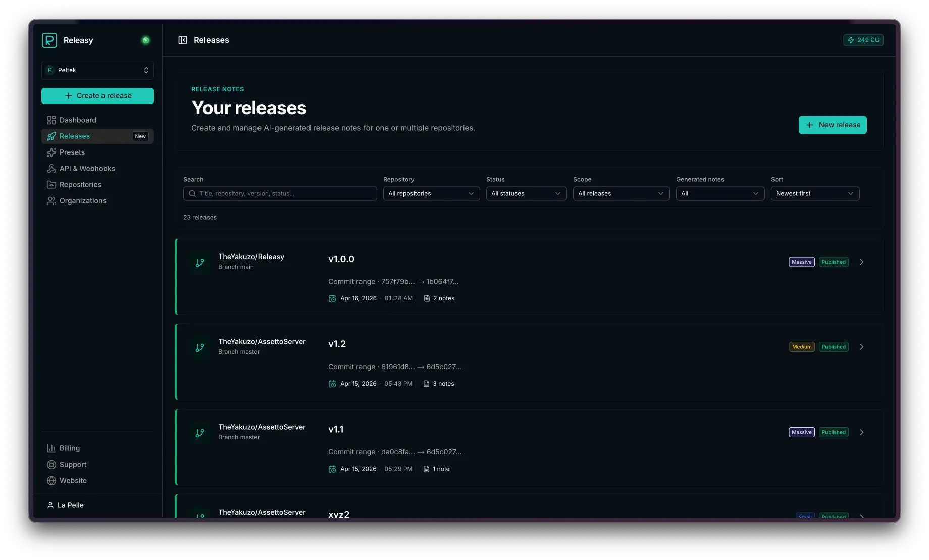Open Website link in sidebar
The height and width of the screenshot is (560, 929).
97,481
